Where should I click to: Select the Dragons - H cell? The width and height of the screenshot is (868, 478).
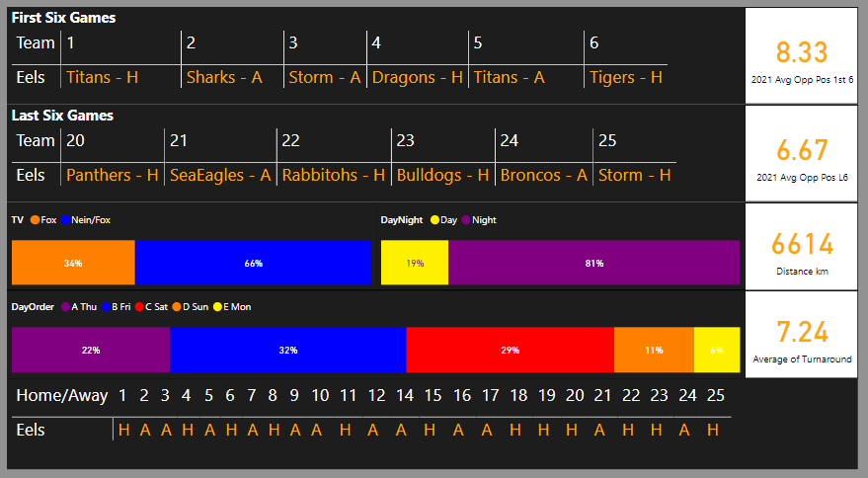tap(418, 77)
